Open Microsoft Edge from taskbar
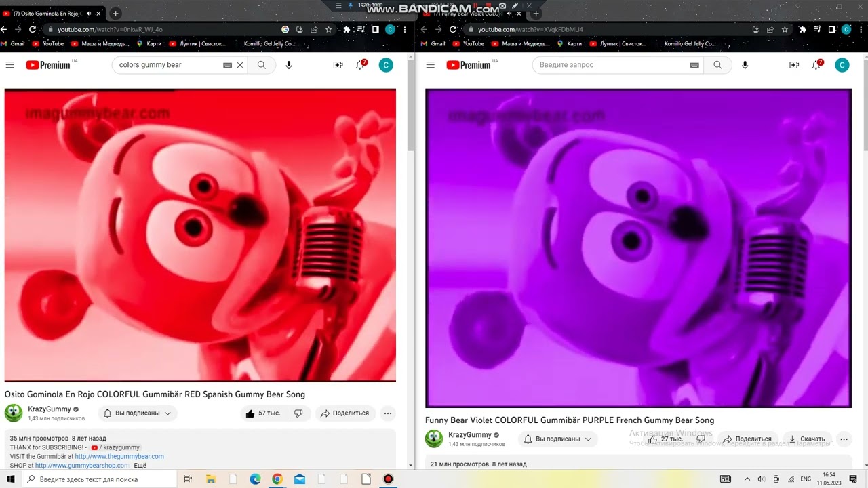This screenshot has height=488, width=868. (x=255, y=479)
